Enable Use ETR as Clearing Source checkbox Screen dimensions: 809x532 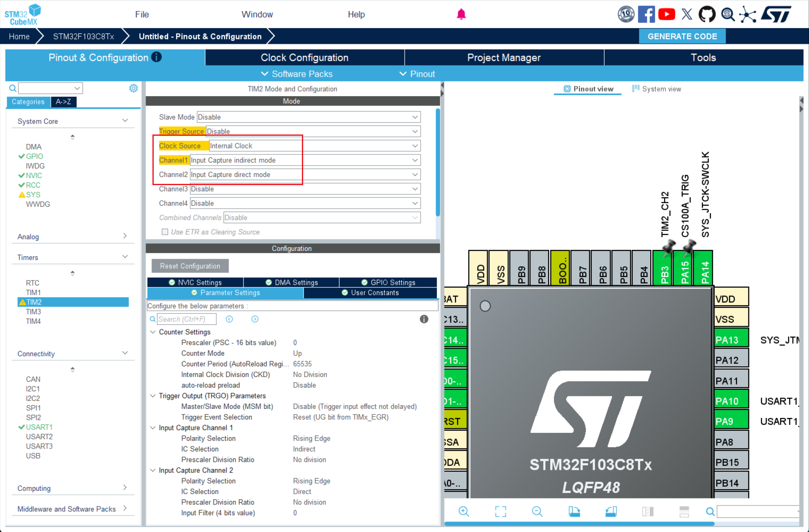tap(165, 232)
